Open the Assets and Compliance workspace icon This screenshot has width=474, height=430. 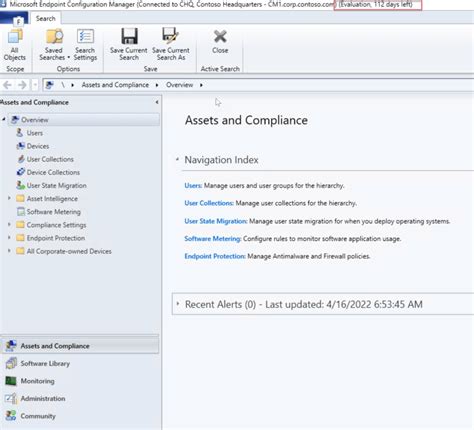[x=11, y=346]
